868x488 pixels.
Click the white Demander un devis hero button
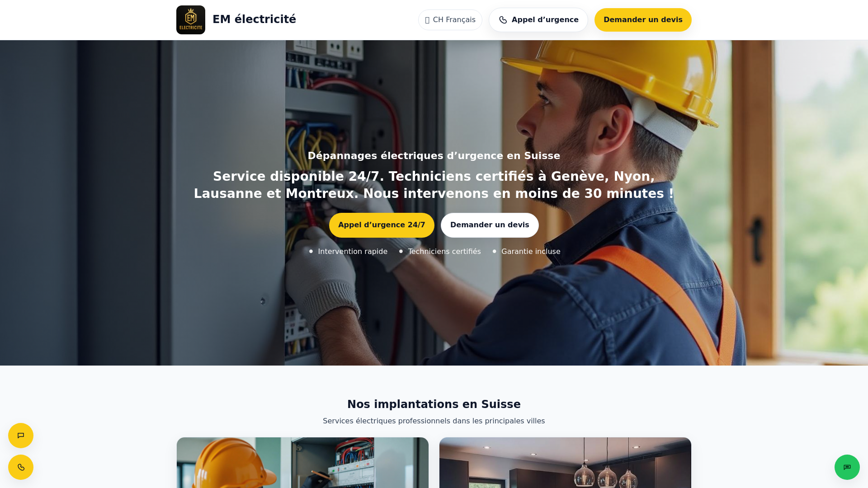pos(490,225)
